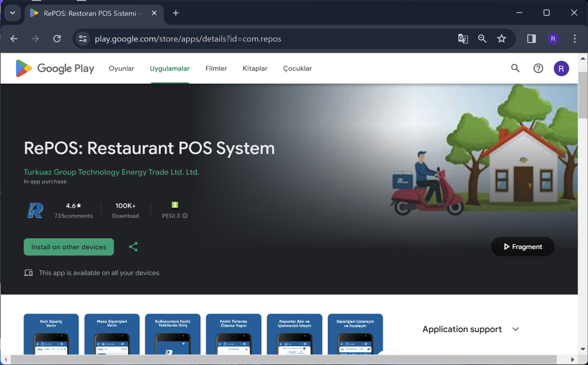588x365 pixels.
Task: Open the zoom magnifier in address bar
Action: click(482, 38)
